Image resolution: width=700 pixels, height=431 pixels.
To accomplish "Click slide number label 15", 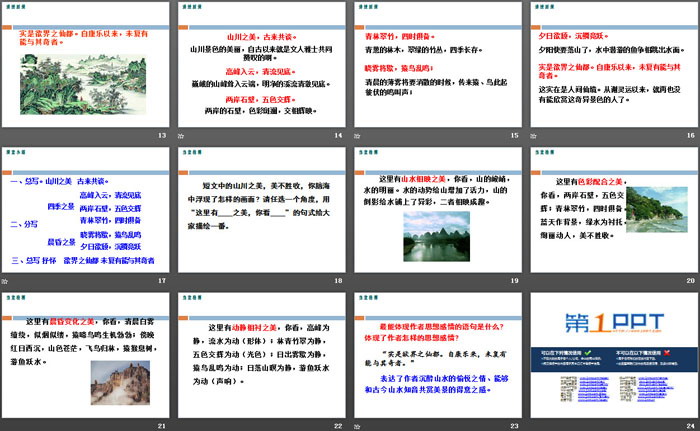I will click(515, 135).
